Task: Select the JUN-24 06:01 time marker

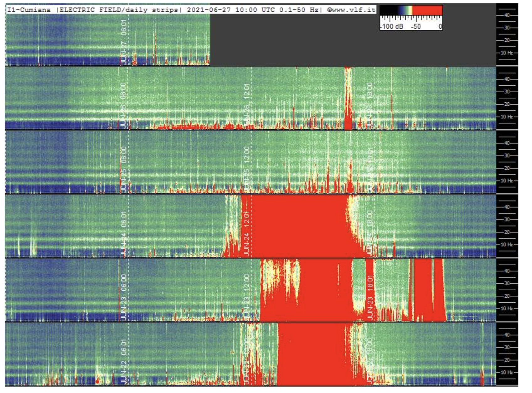Action: pos(124,234)
